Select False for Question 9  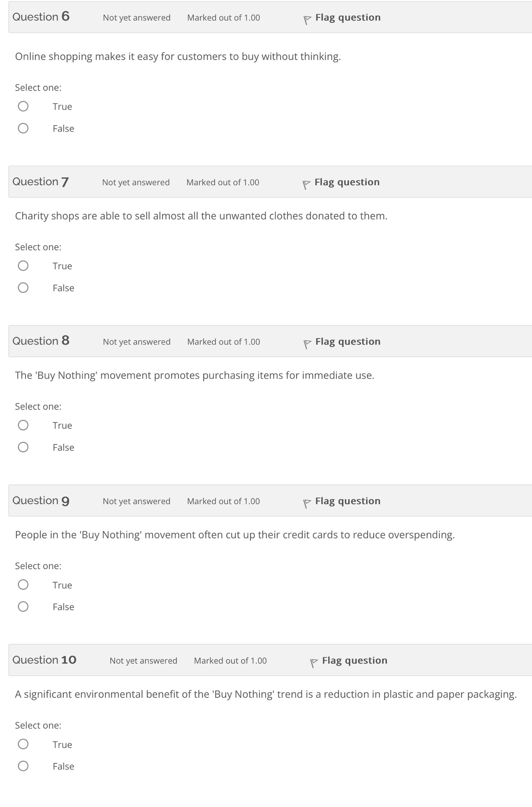pyautogui.click(x=23, y=606)
